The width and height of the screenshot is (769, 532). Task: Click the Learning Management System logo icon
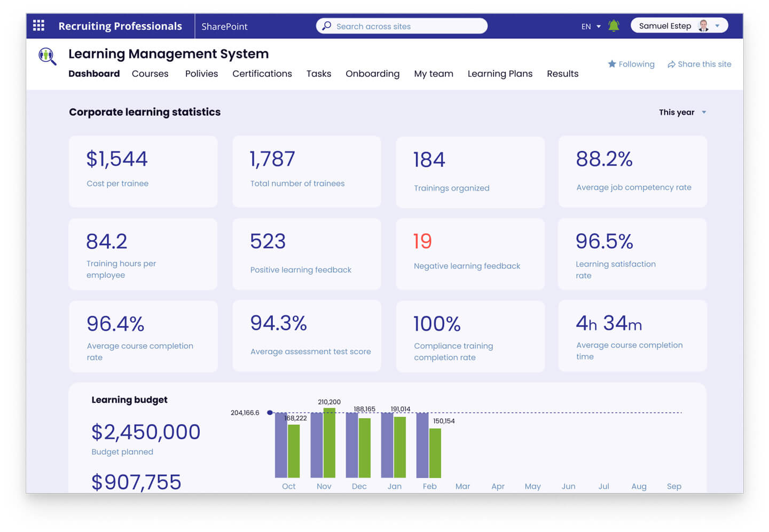point(47,56)
